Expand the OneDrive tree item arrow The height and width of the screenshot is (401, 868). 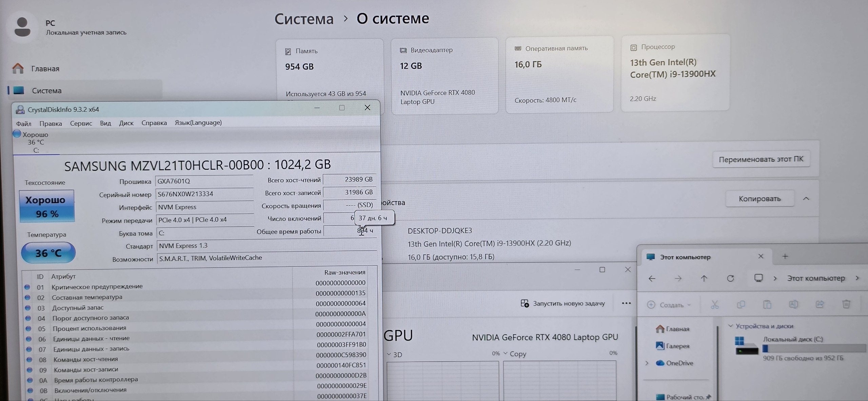point(647,363)
